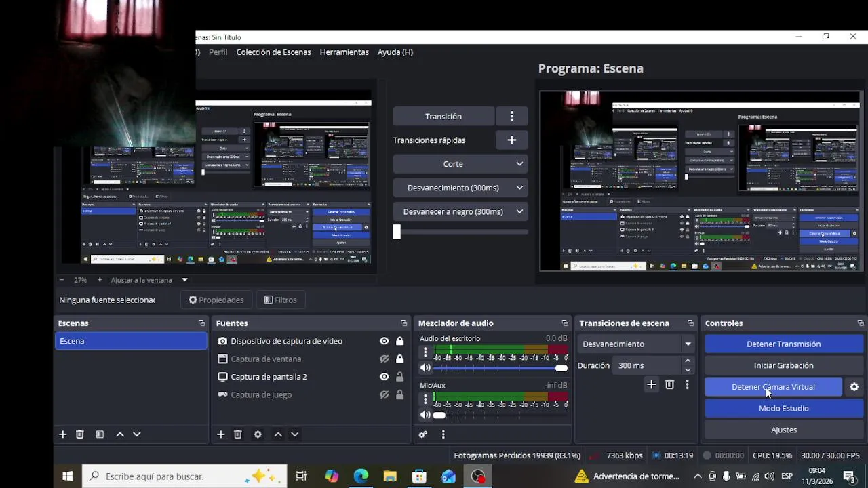Adjust Mic/Aux volume slider
This screenshot has height=488, width=868.
click(x=500, y=415)
